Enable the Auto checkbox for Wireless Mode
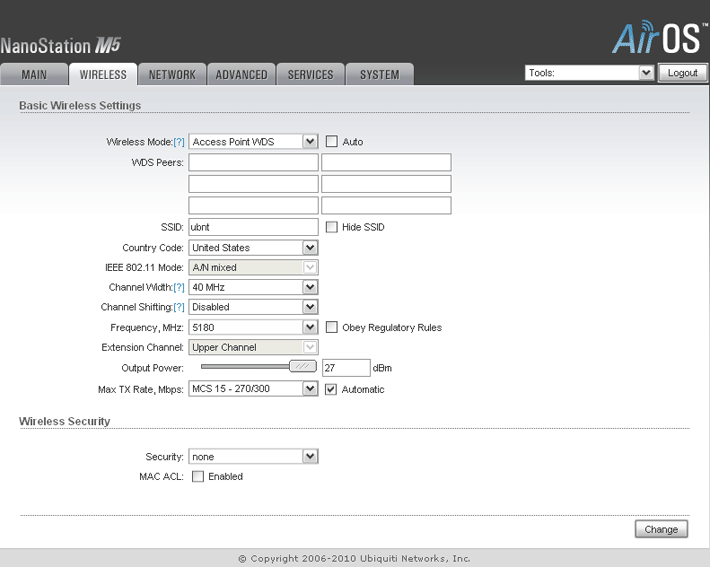 pyautogui.click(x=332, y=142)
